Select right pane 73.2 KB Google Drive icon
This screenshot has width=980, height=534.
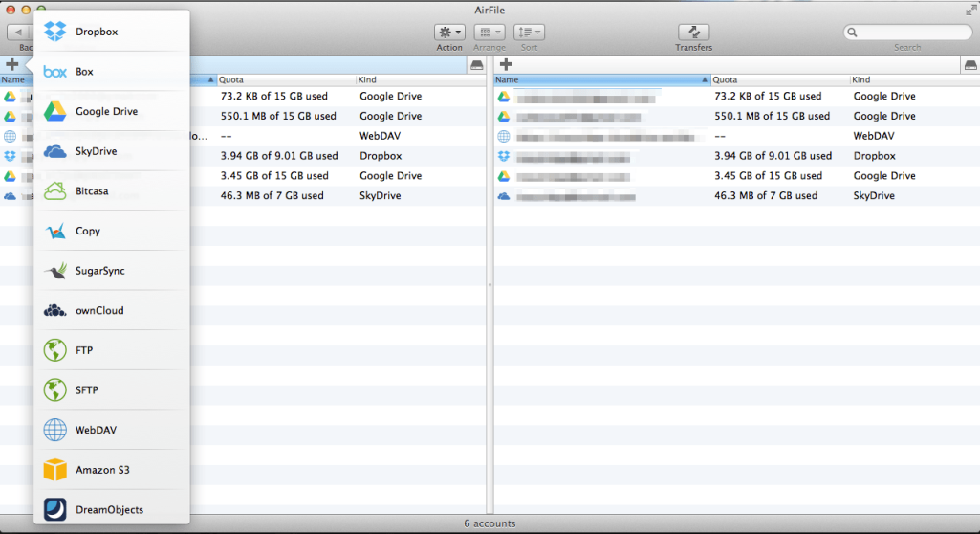click(x=504, y=97)
